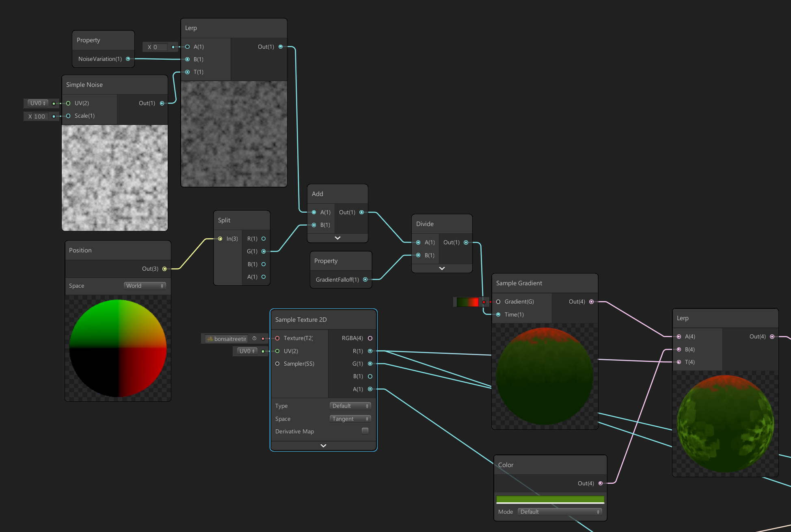Click the Sample Texture 2D G(1) output port

370,364
